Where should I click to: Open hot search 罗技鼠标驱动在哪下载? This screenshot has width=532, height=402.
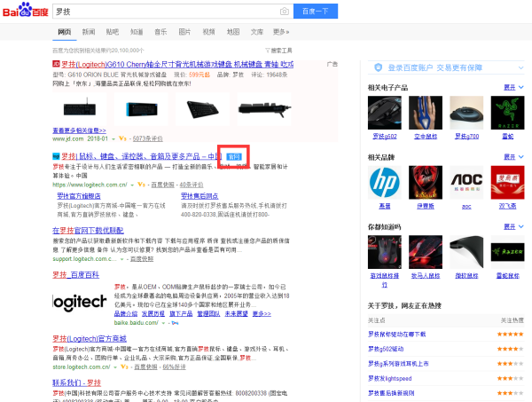click(x=397, y=335)
